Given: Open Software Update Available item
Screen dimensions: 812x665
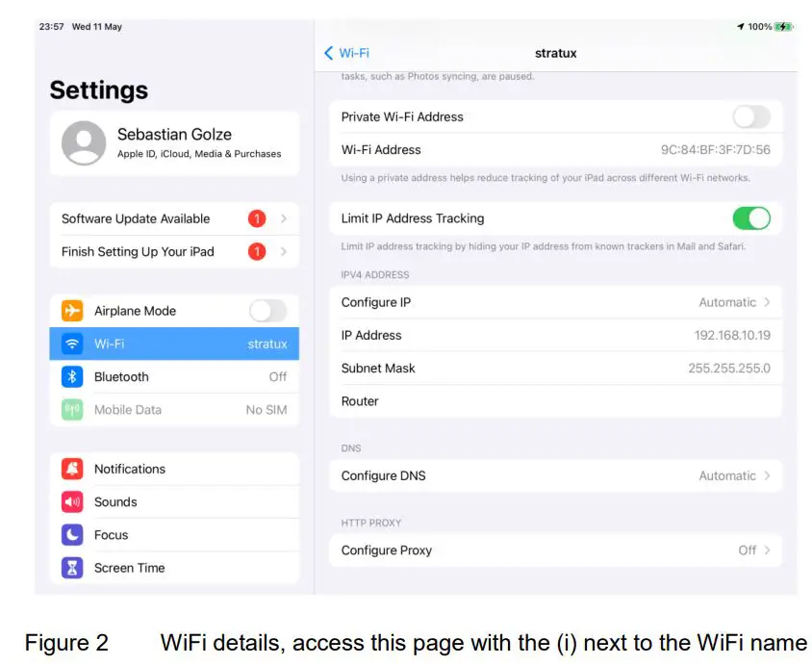Looking at the screenshot, I should click(x=173, y=218).
